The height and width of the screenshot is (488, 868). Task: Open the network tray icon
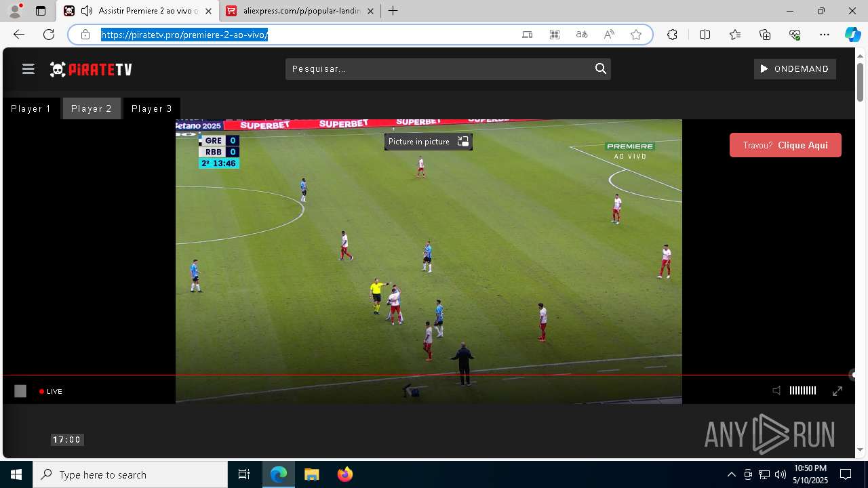point(764,474)
